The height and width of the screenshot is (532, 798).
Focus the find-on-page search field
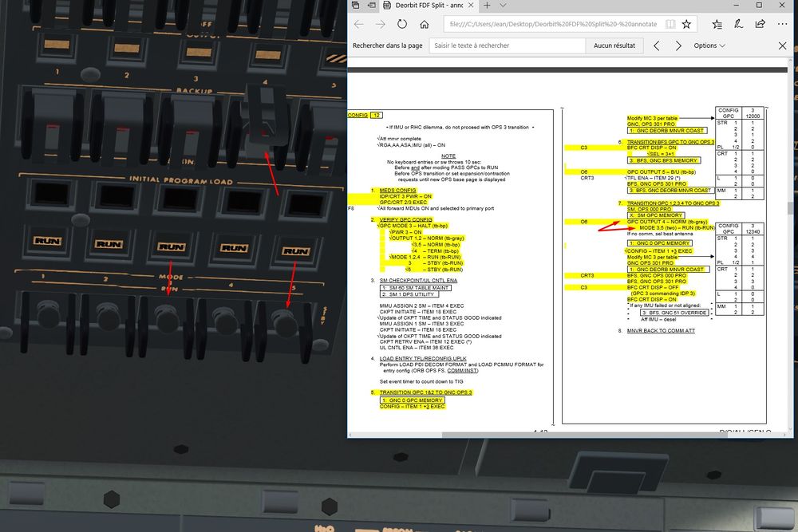pos(508,45)
